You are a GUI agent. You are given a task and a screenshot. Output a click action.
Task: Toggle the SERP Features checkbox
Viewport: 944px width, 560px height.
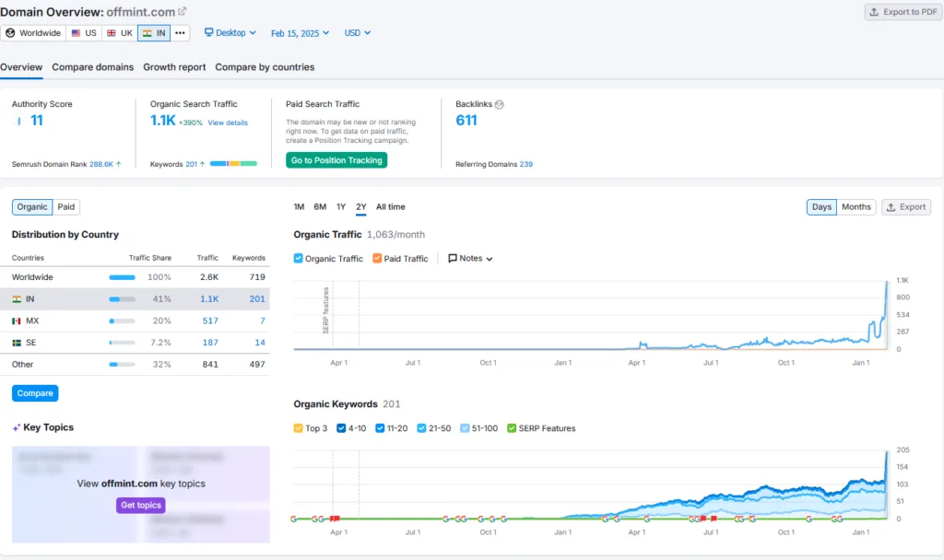(512, 428)
